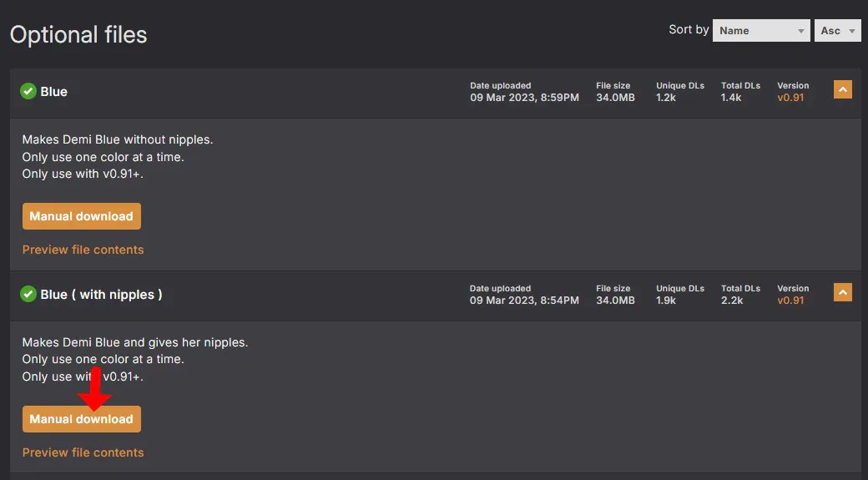The height and width of the screenshot is (480, 868).
Task: Click the green checkmark beside Blue ( with nipples )
Action: 28,294
